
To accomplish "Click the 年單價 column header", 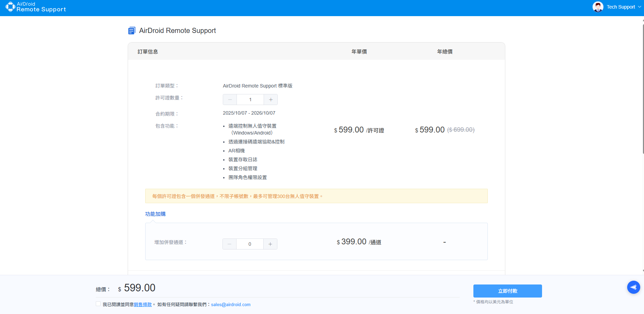I will tap(359, 51).
